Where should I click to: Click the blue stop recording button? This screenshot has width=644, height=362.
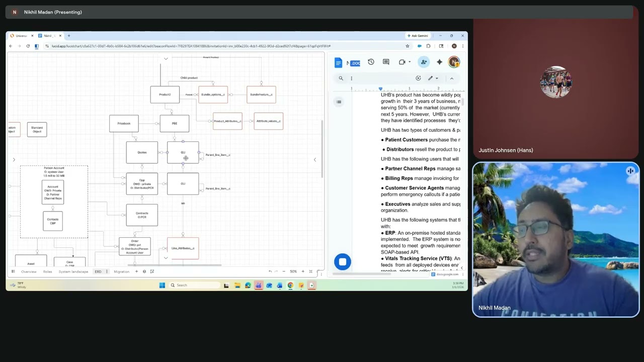[x=343, y=261]
